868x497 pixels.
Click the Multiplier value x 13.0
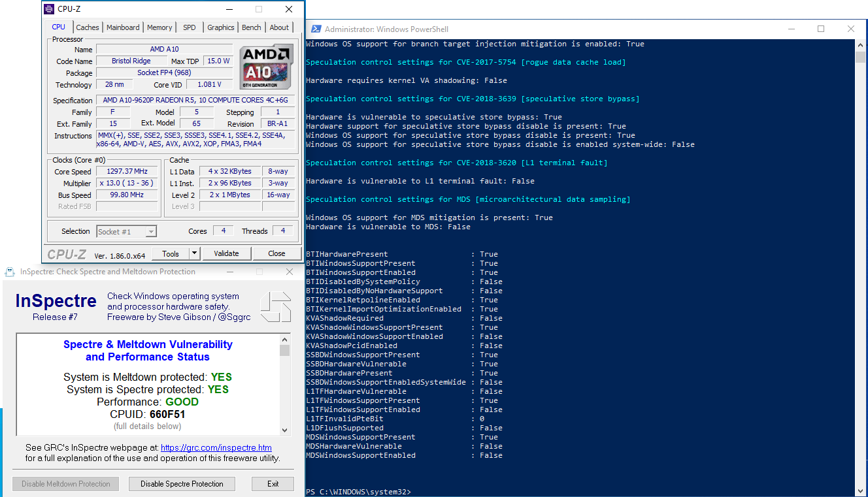(x=127, y=184)
